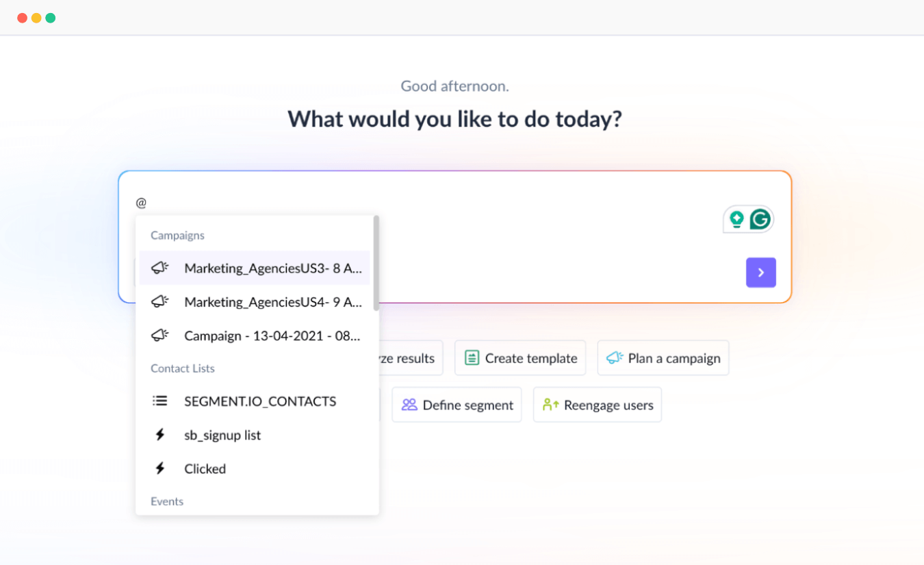
Task: Click the Define segment button
Action: (x=457, y=405)
